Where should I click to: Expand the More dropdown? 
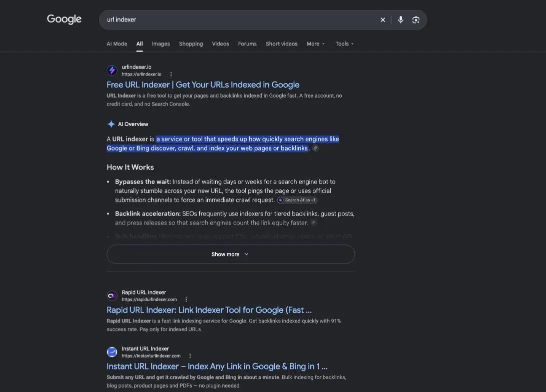pos(315,44)
